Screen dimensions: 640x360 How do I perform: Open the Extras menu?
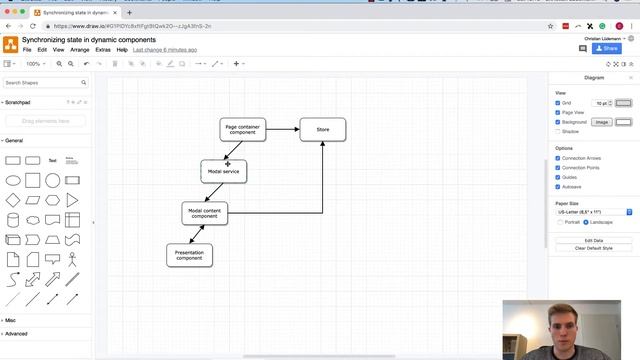pos(103,50)
